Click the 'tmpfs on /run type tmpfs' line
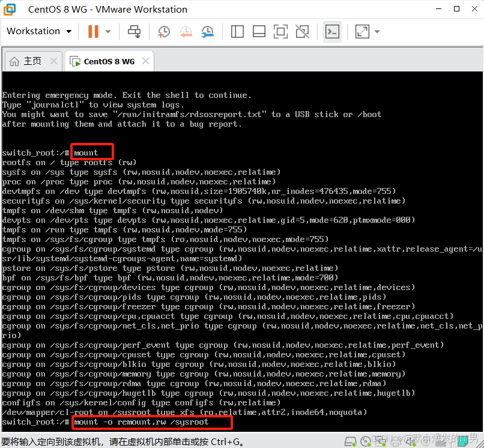This screenshot has height=448, width=484. (124, 229)
